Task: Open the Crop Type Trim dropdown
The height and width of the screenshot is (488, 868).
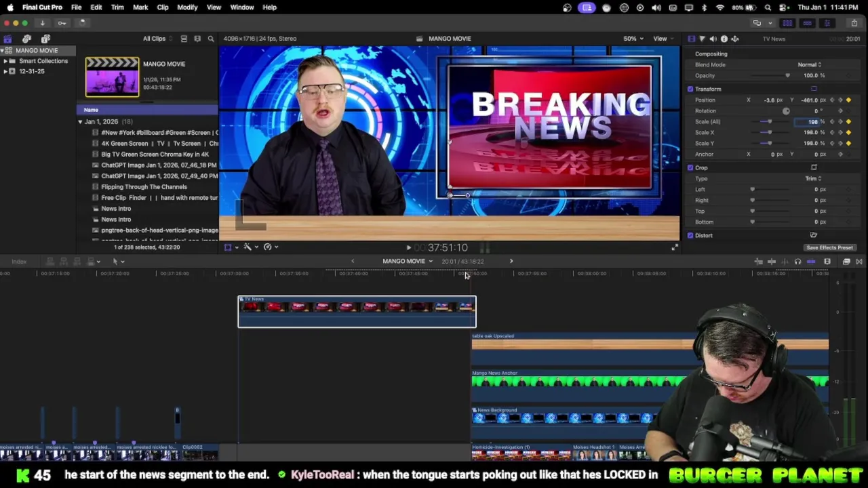Action: [813, 179]
